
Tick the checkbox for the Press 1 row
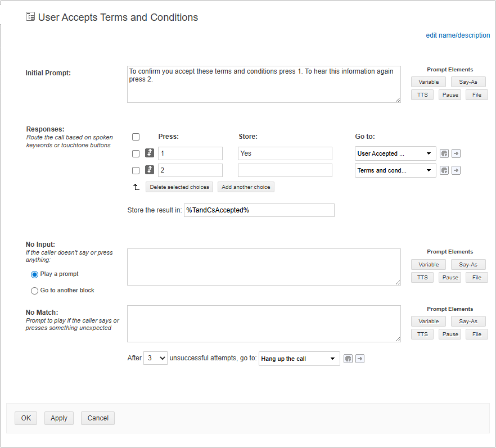[x=136, y=154]
